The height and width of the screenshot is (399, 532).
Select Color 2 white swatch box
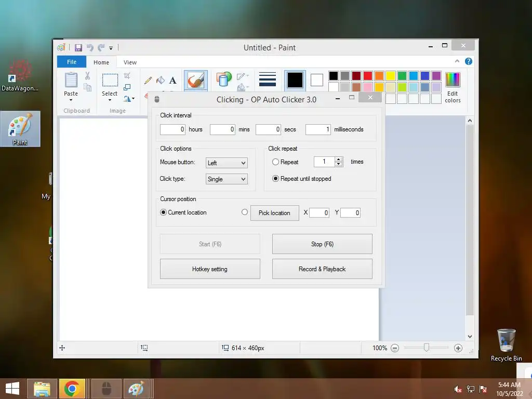coord(316,80)
